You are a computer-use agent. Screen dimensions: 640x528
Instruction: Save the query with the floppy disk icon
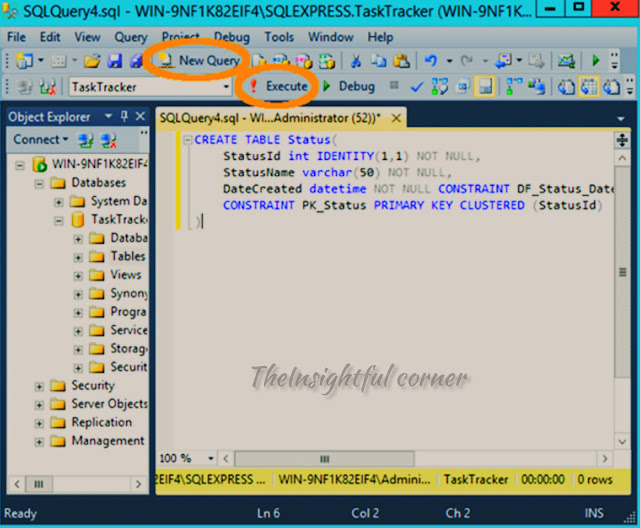click(115, 61)
